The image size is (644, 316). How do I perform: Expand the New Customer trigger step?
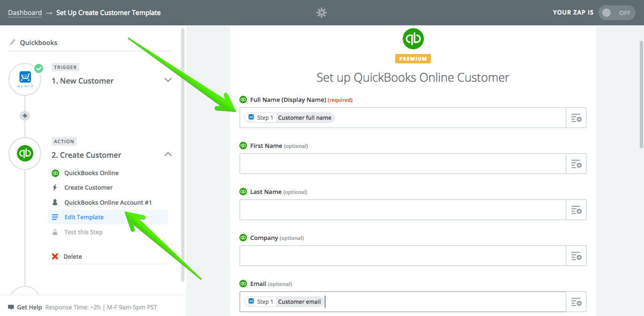point(168,80)
